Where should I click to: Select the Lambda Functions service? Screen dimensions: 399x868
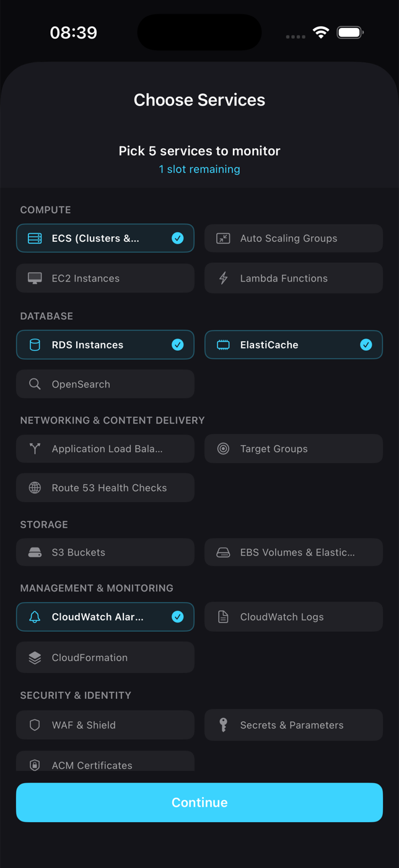[x=294, y=278]
